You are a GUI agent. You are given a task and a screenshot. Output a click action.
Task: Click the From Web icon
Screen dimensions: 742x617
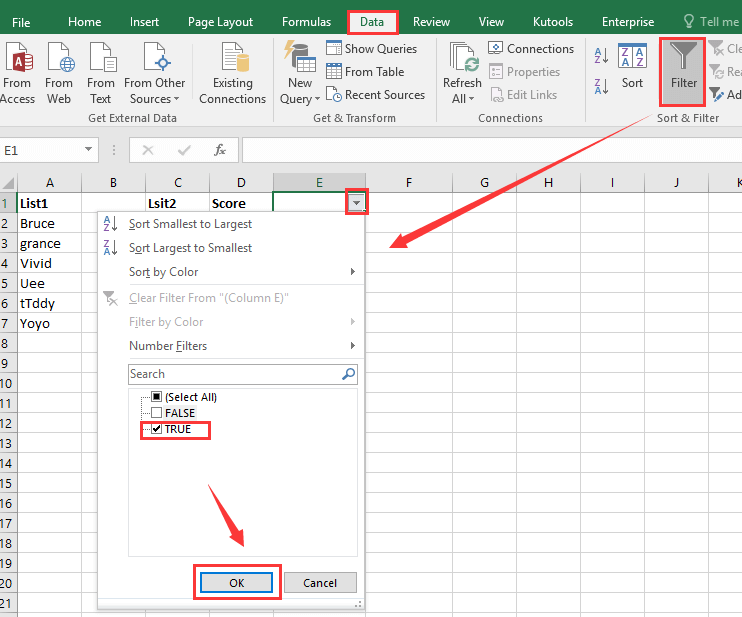pos(59,62)
